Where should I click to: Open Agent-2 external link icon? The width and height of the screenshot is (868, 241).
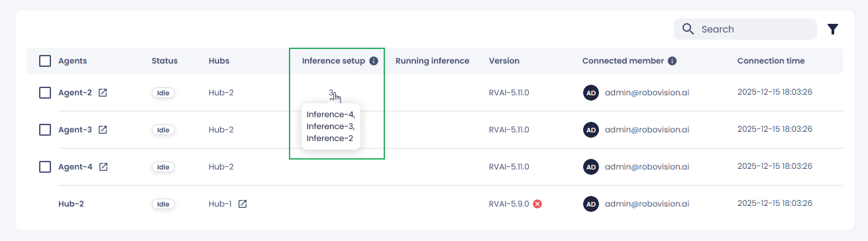point(103,93)
